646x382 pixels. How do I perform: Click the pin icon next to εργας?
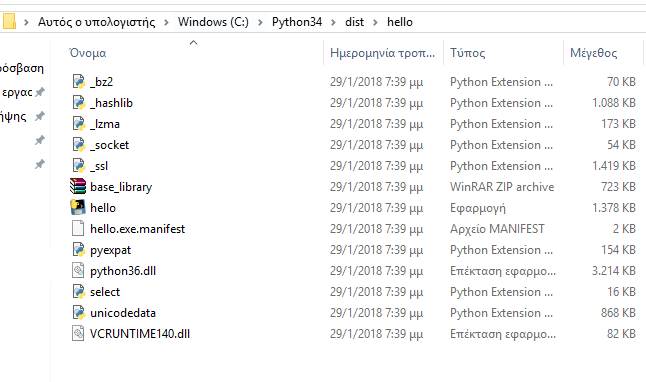click(x=40, y=92)
